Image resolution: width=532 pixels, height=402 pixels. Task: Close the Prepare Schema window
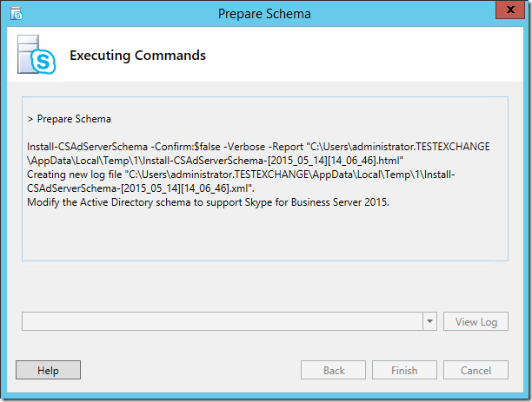tap(510, 10)
